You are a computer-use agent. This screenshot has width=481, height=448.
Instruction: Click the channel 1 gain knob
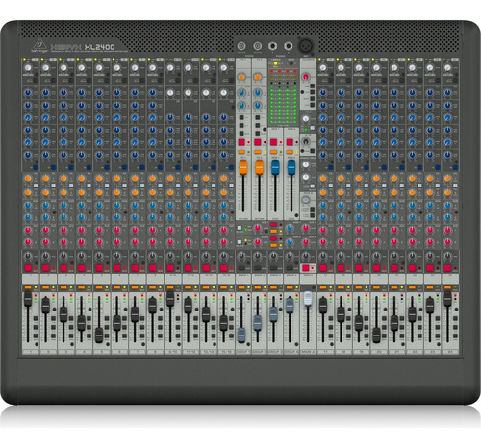pyautogui.click(x=28, y=68)
